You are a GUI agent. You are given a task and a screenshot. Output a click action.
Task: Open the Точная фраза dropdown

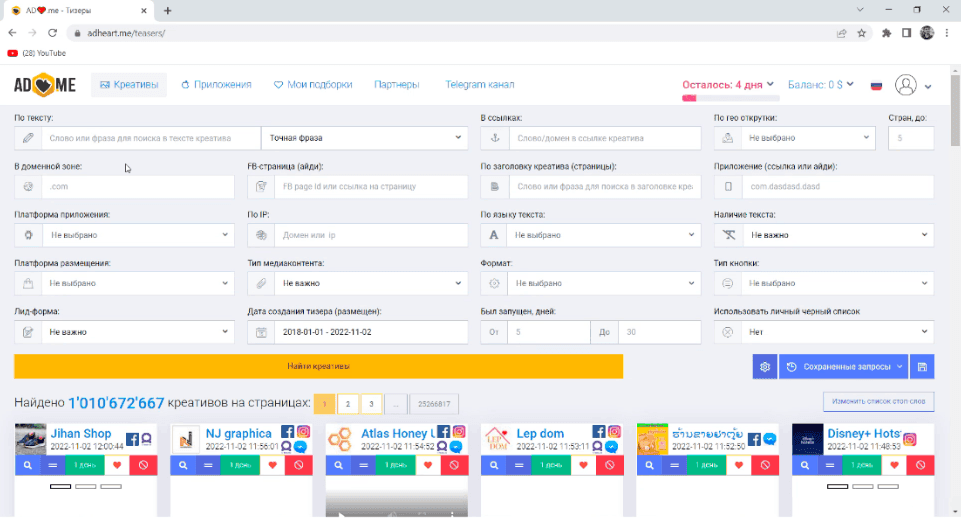tap(364, 138)
